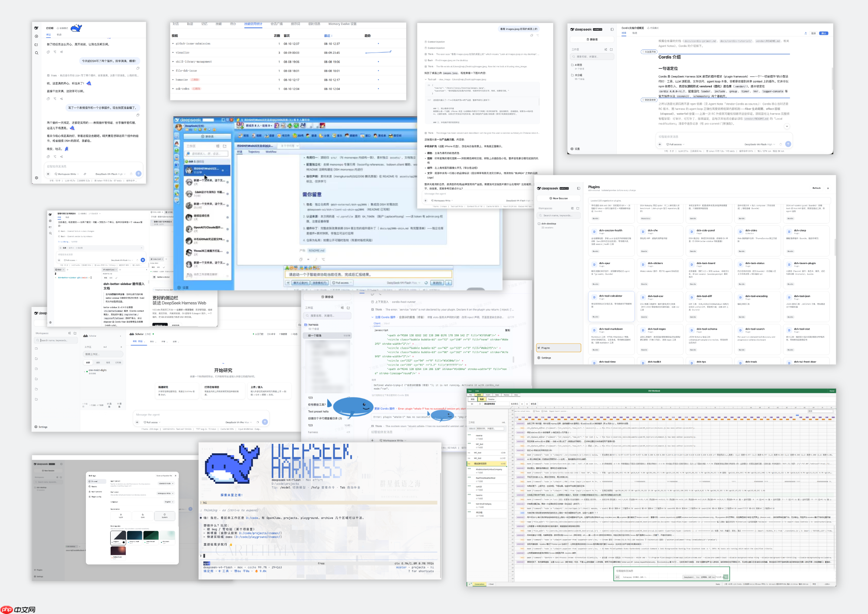
Task: Open dsh-skins plugin's D icon
Action: click(740, 232)
